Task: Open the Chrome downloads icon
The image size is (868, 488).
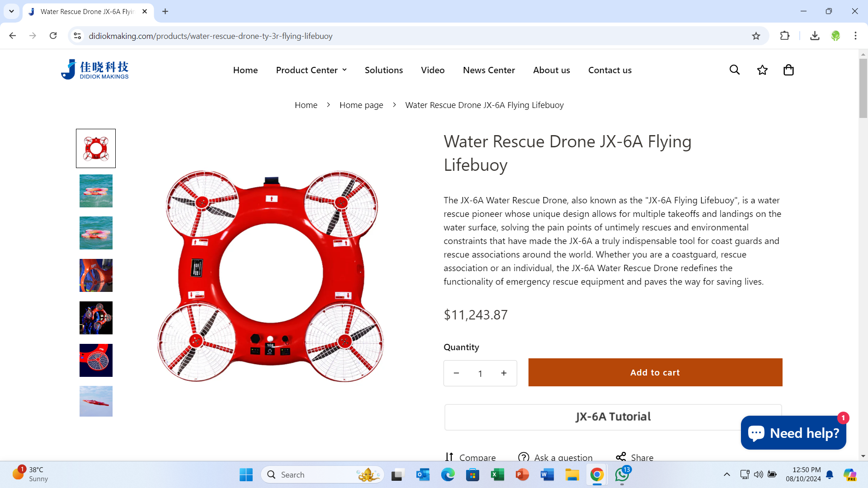Action: click(x=815, y=36)
